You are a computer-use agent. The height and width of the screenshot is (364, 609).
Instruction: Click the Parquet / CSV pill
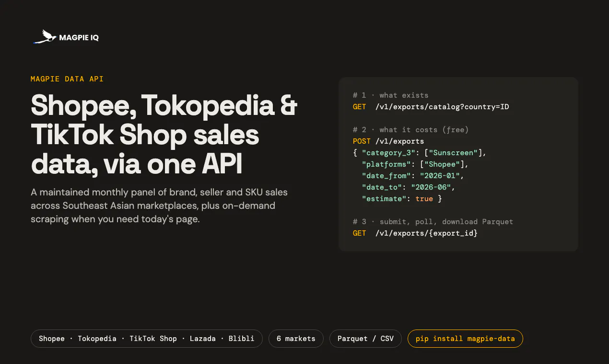[365, 339]
